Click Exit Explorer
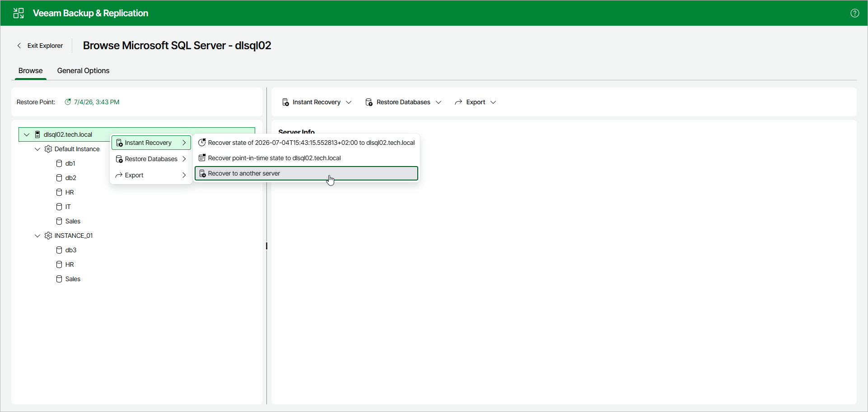The width and height of the screenshot is (868, 412). [40, 46]
